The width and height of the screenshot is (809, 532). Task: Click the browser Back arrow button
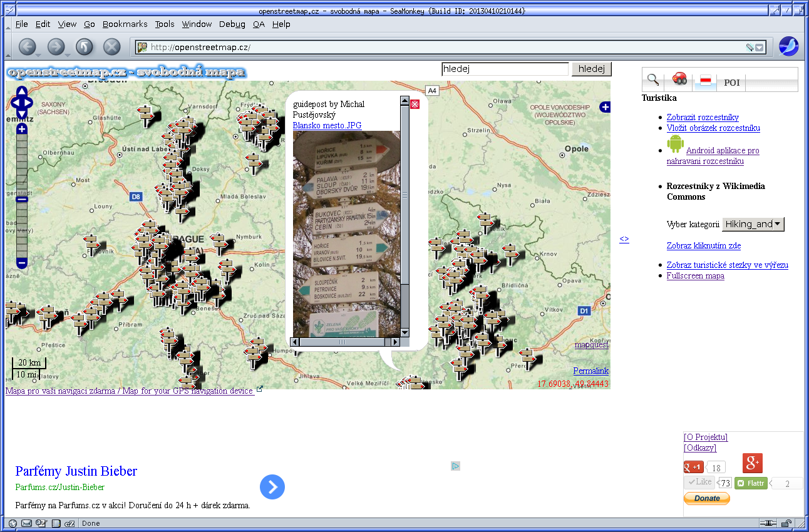28,47
